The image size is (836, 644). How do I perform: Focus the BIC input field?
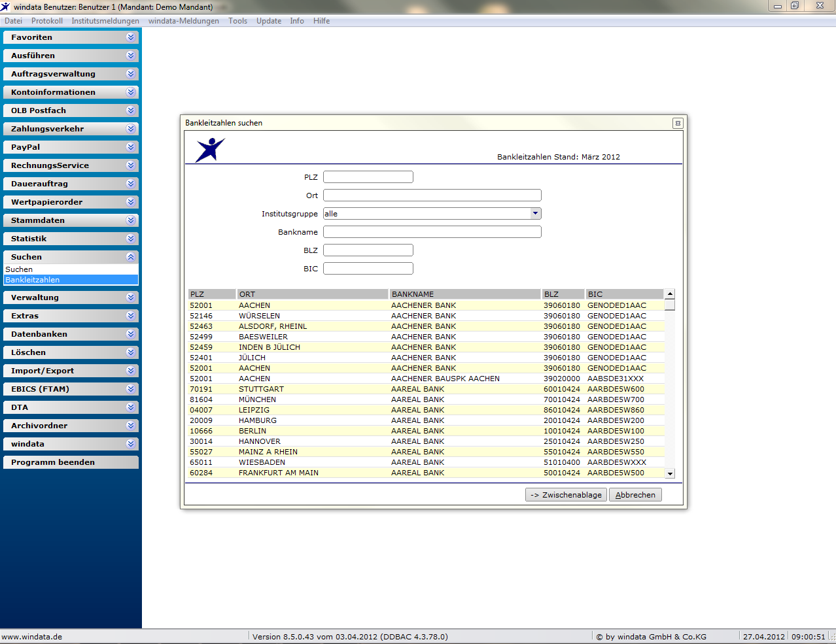368,269
